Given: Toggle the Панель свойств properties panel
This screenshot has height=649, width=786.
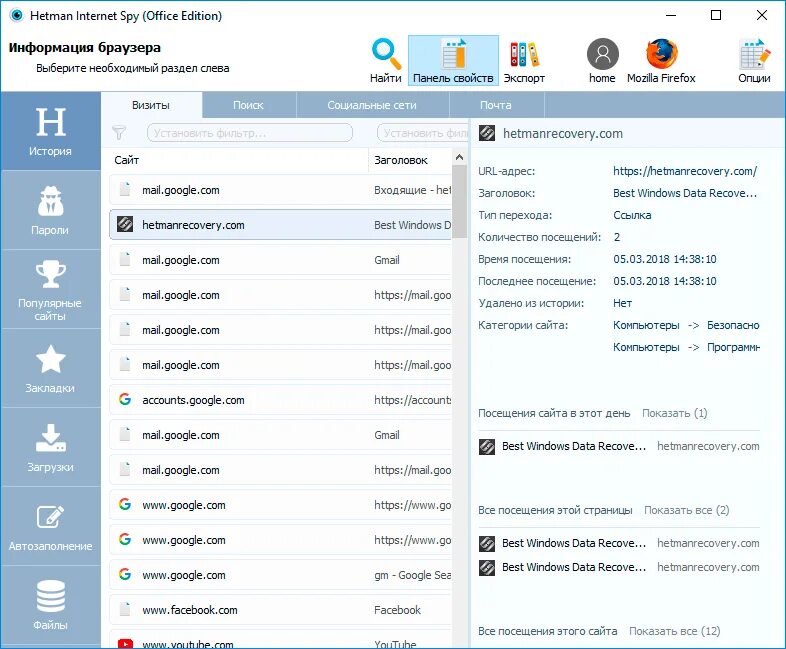Looking at the screenshot, I should click(453, 61).
